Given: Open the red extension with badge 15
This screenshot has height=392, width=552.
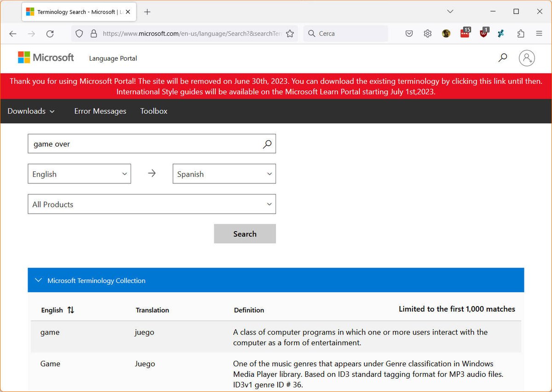Looking at the screenshot, I should (x=465, y=33).
